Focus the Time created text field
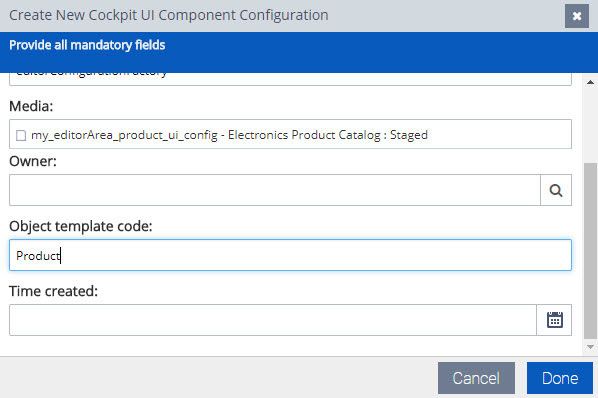This screenshot has width=598, height=398. 273,320
